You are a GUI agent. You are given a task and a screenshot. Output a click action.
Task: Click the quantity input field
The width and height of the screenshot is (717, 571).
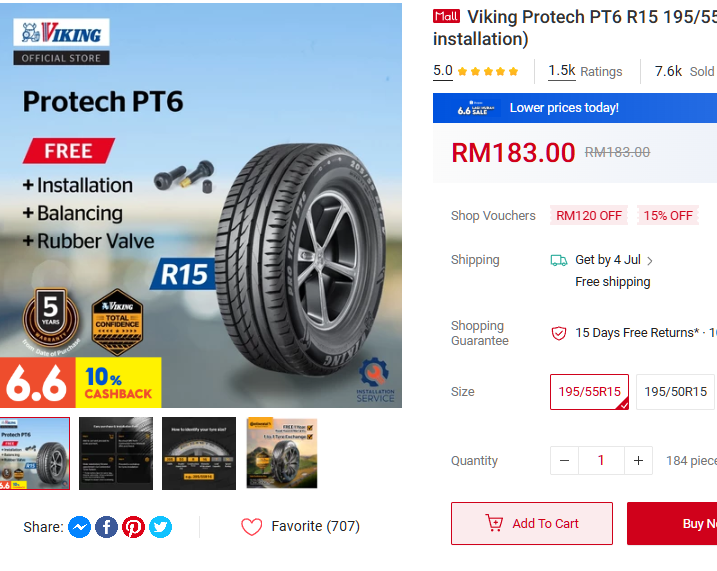(601, 461)
